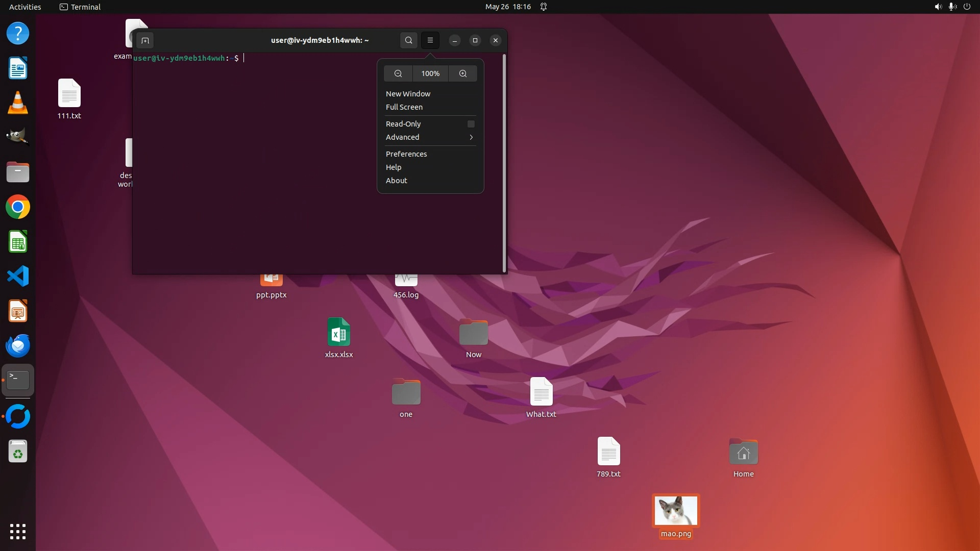
Task: Open the terminal search icon
Action: tap(408, 40)
